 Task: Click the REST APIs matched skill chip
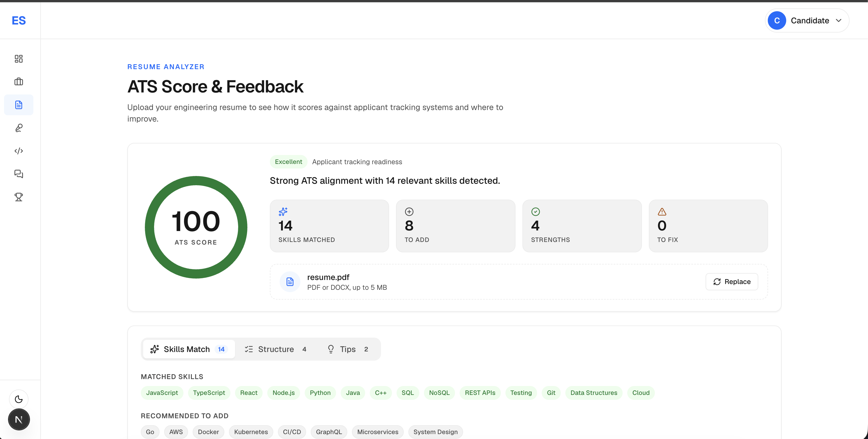coord(480,393)
